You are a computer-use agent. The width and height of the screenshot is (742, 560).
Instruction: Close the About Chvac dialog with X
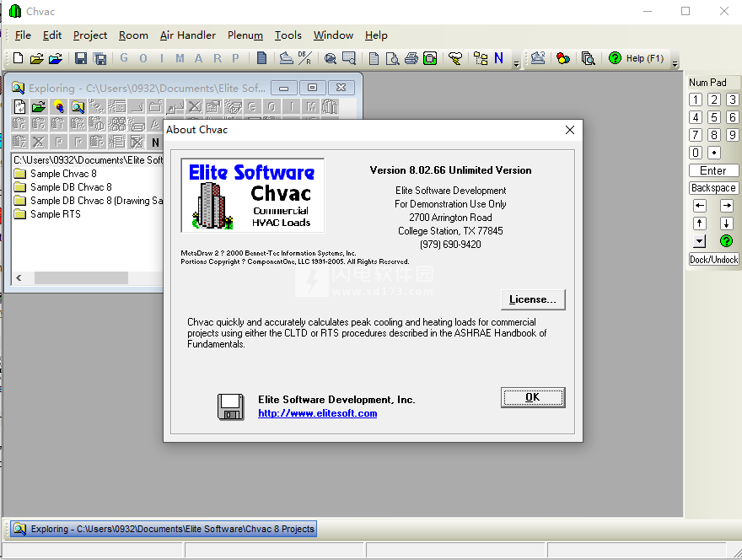(570, 130)
